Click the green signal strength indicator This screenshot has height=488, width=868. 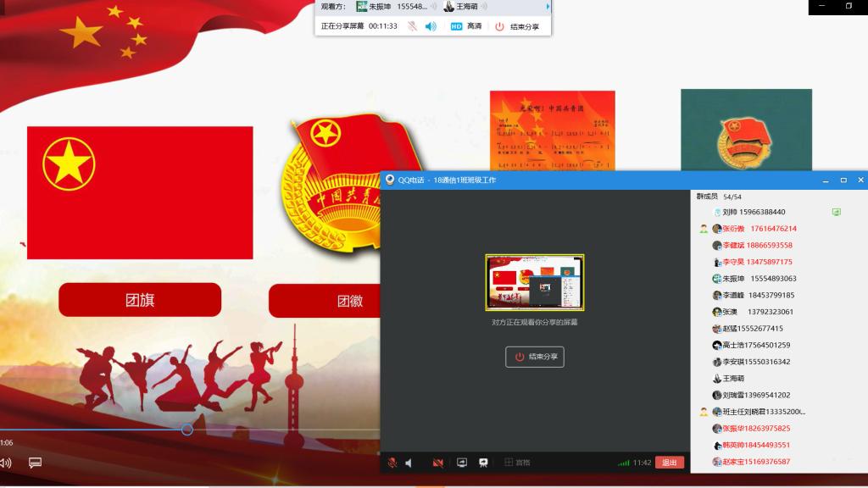[623, 463]
